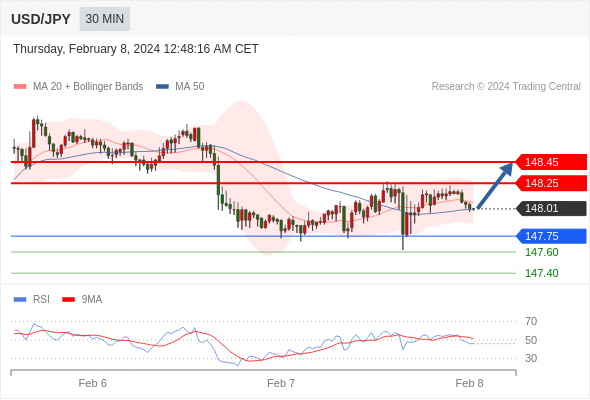Click the Research © 2024 Trading Central credit
This screenshot has width=590, height=400.
click(x=506, y=87)
